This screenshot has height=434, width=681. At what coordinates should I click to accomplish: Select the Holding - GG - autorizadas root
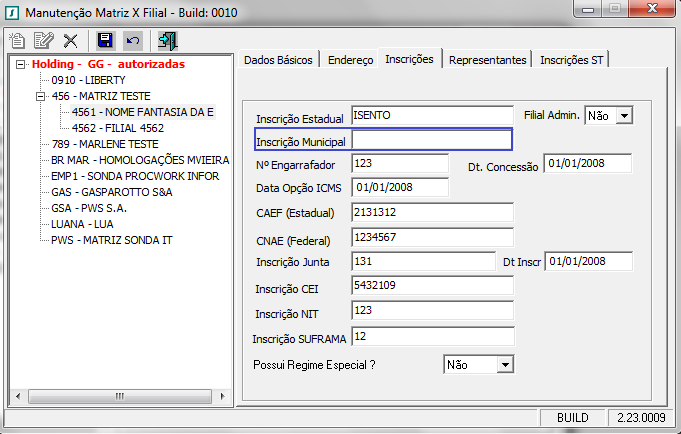point(108,64)
